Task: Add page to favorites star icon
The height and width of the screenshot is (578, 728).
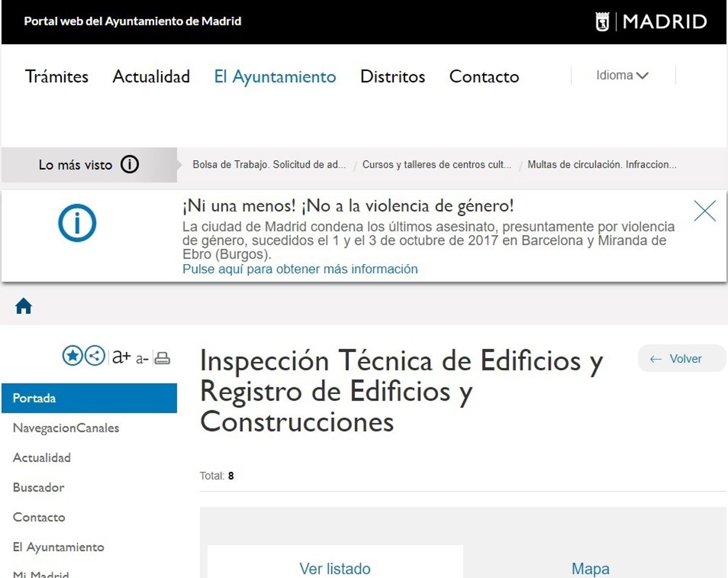Action: (72, 356)
